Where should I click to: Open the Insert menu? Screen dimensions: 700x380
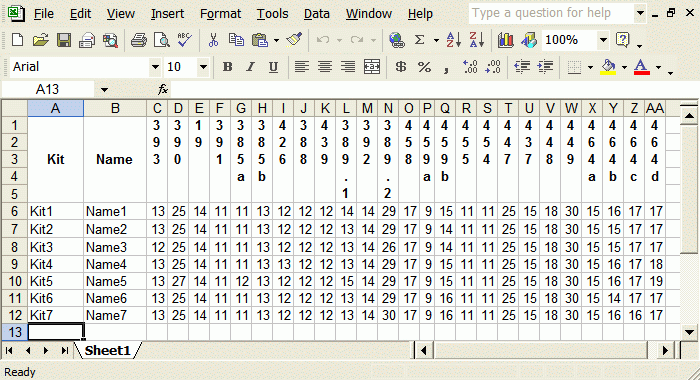167,14
